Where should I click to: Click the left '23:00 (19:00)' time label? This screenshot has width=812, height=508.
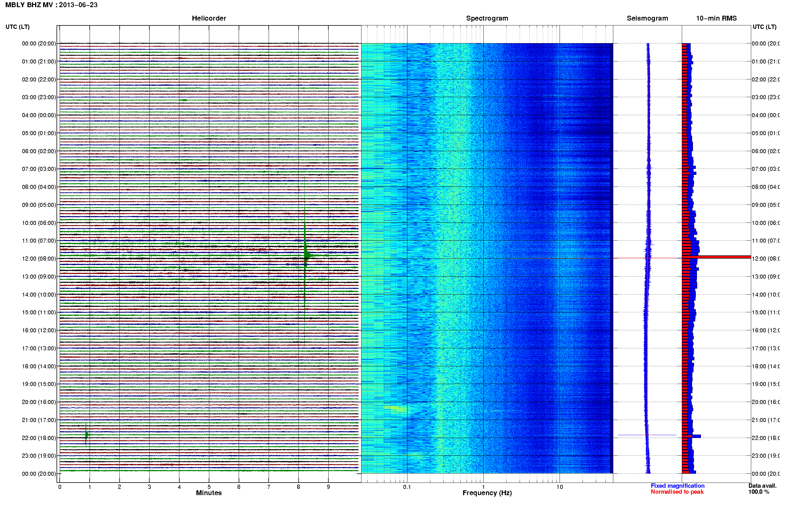click(39, 456)
